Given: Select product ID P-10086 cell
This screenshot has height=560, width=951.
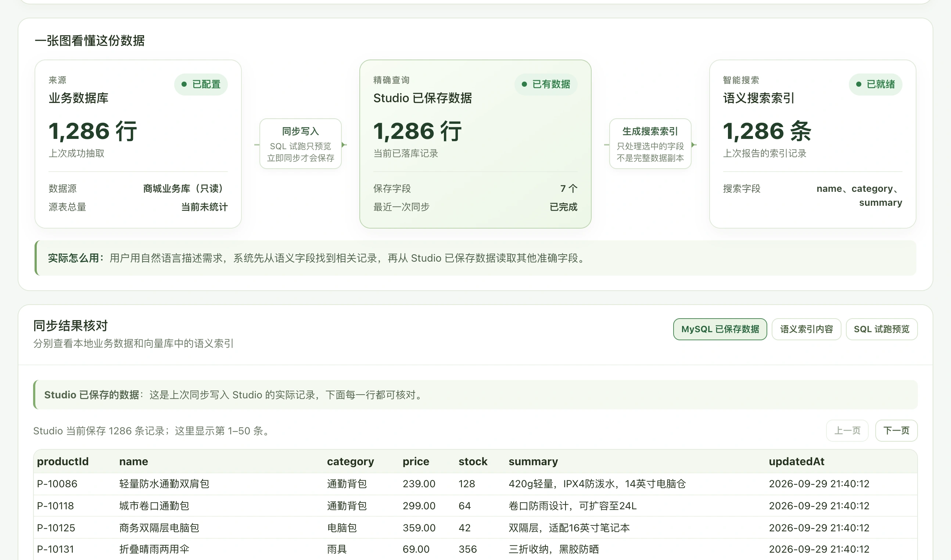Looking at the screenshot, I should [57, 484].
